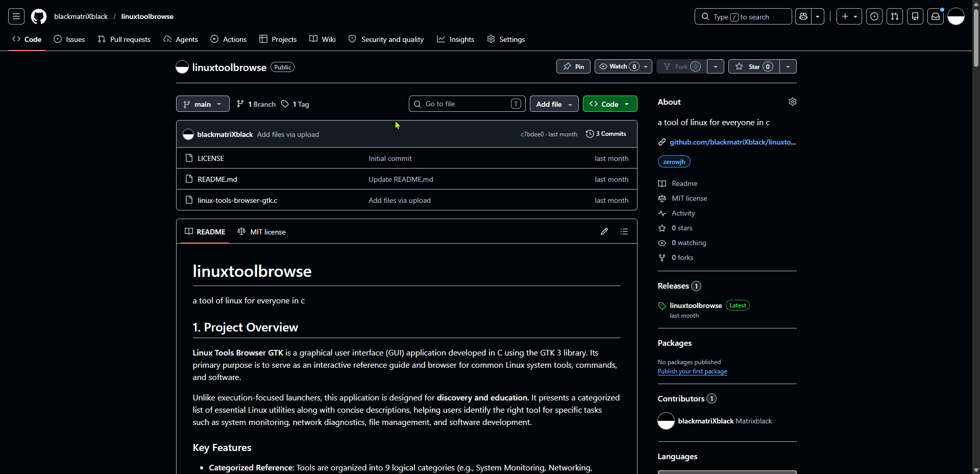Open the create new plus dropdown
Viewport: 980px width, 474px height.
click(849, 16)
